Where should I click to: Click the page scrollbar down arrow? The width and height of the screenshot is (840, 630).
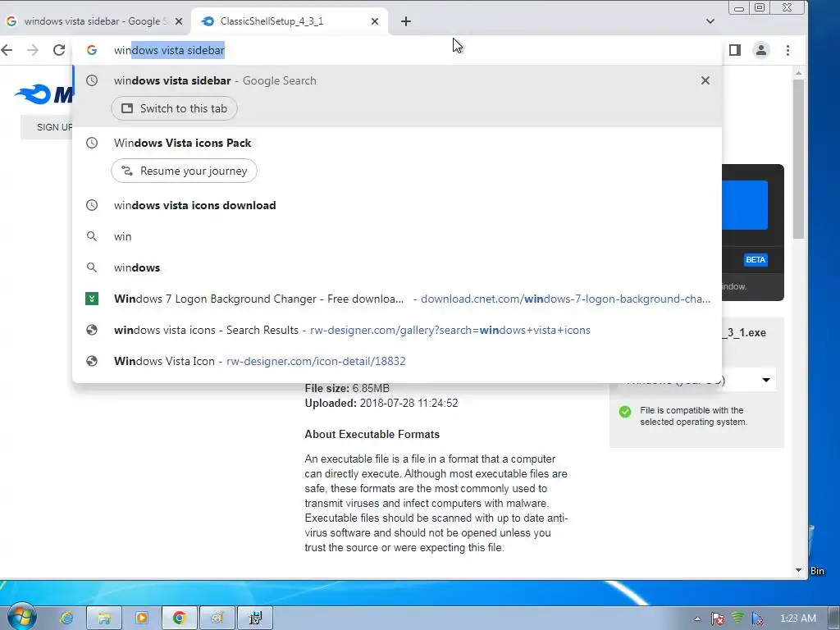pyautogui.click(x=798, y=571)
